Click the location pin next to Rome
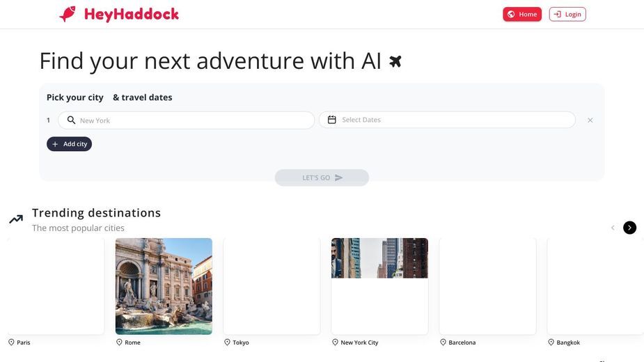The height and width of the screenshot is (362, 644). coord(119,343)
